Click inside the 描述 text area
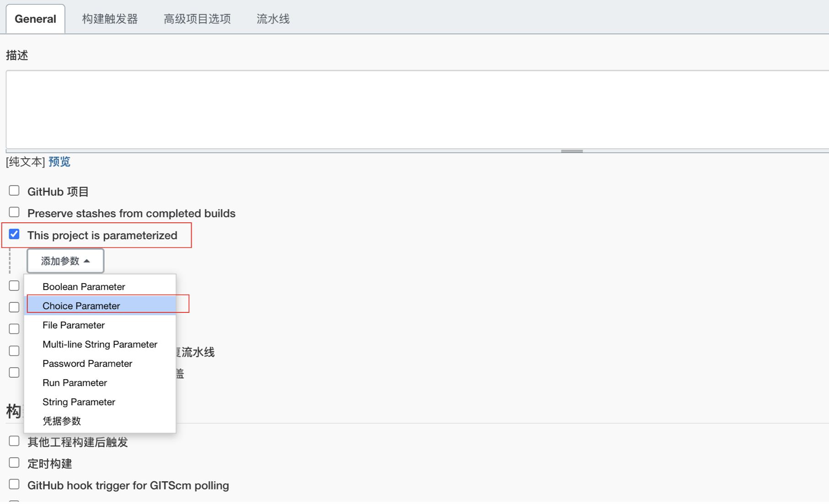The height and width of the screenshot is (504, 829). click(x=412, y=110)
